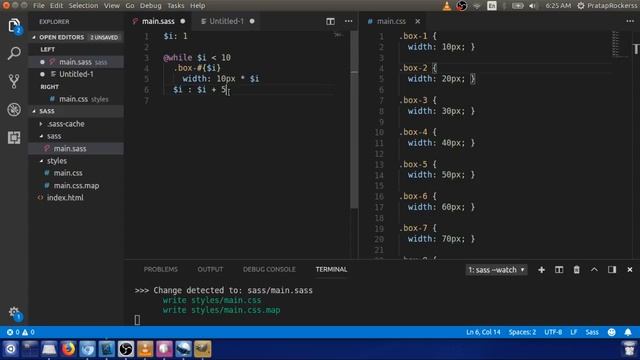Open more actions for left editor group
The height and width of the screenshot is (360, 640).
pos(348,21)
